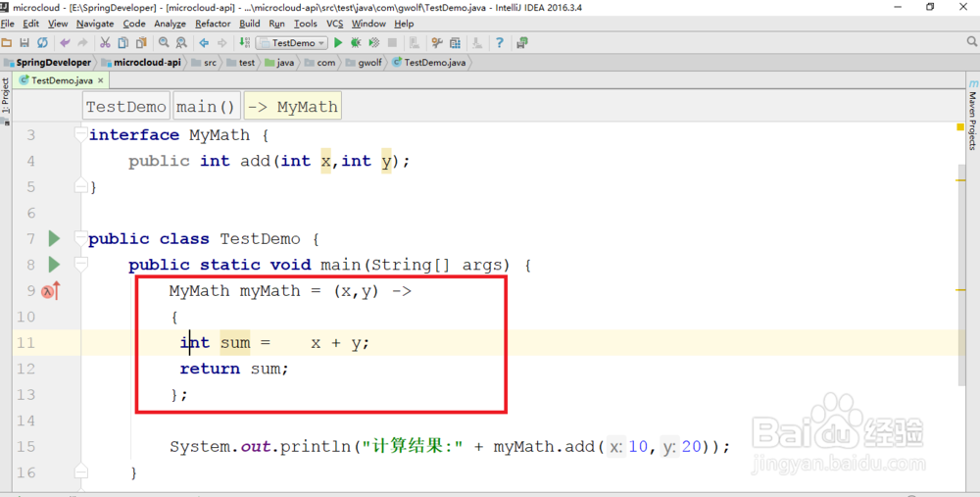Click the Stop square icon
The height and width of the screenshot is (497, 980).
(392, 42)
